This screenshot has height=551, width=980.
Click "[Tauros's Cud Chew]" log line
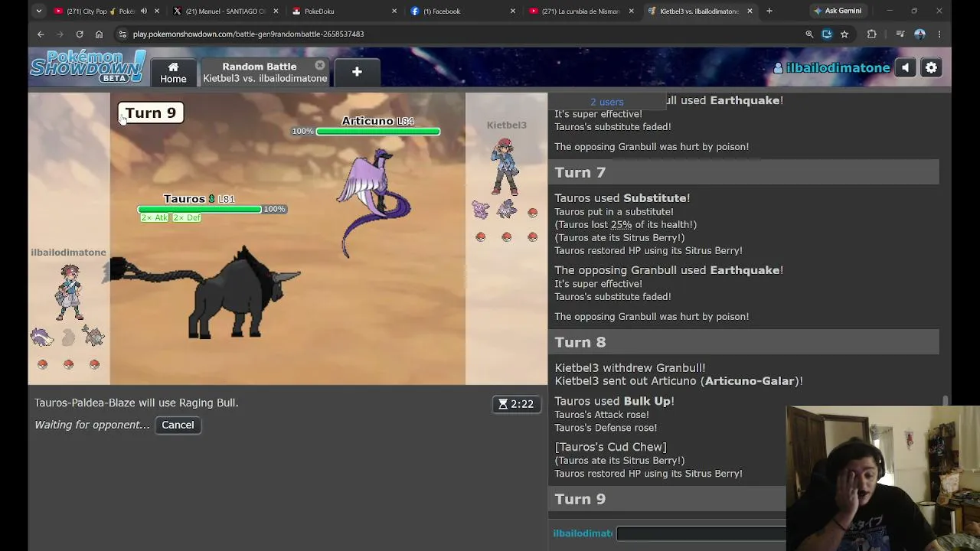pos(610,447)
